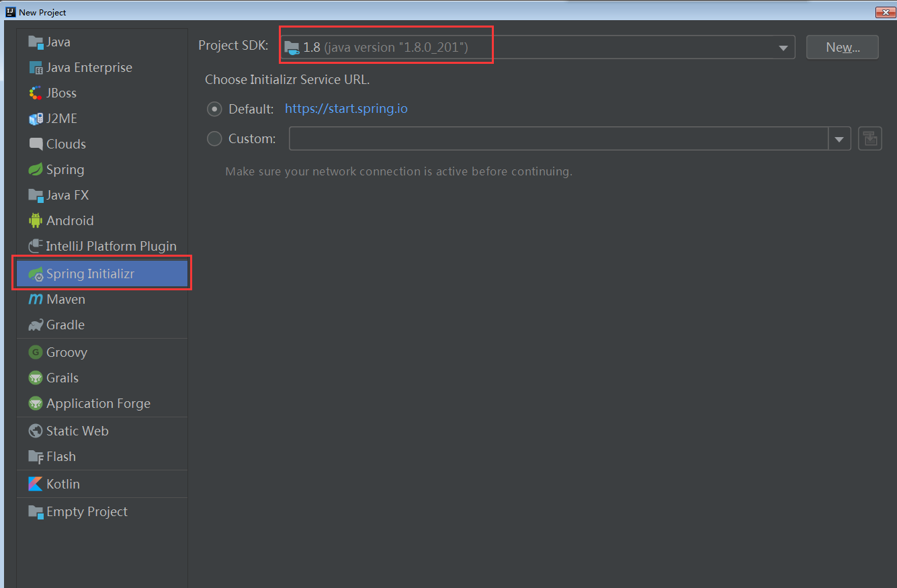Click the Java FX folder icon
The image size is (897, 588).
pos(36,195)
